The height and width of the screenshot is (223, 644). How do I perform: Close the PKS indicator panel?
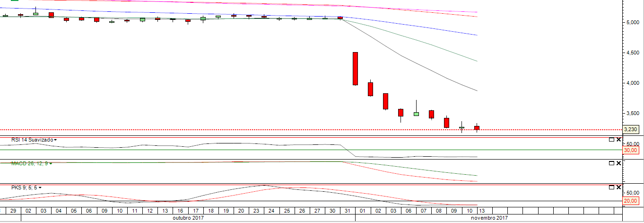click(618, 187)
